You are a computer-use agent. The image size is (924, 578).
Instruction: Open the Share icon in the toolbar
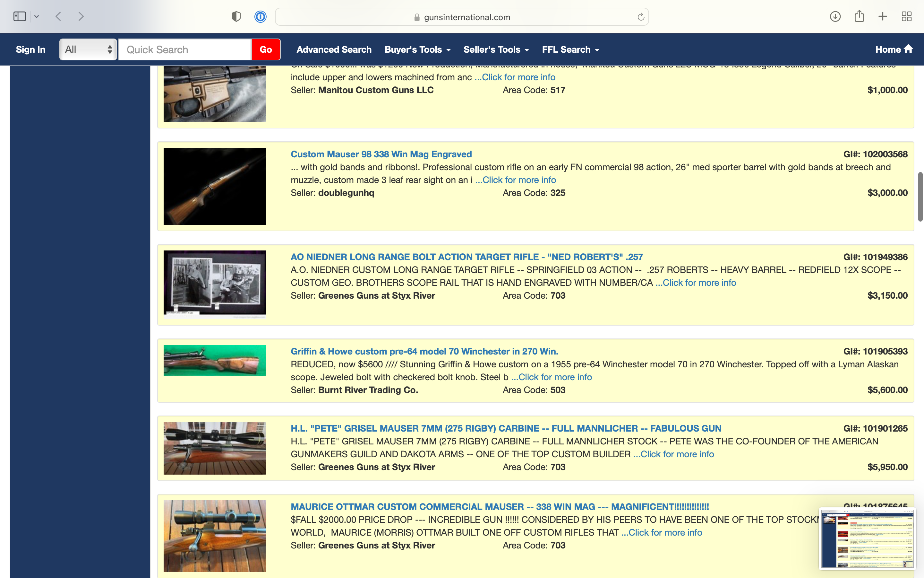tap(859, 16)
